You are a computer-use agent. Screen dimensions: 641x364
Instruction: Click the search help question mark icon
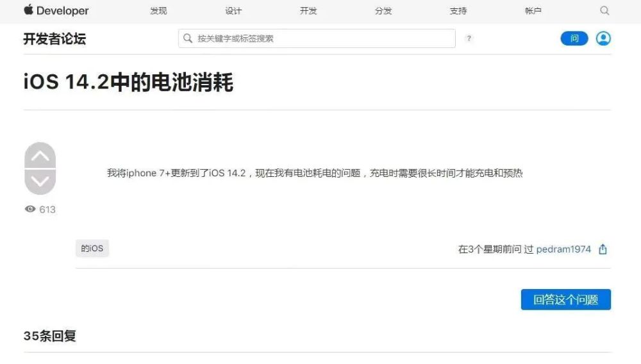[x=469, y=38]
